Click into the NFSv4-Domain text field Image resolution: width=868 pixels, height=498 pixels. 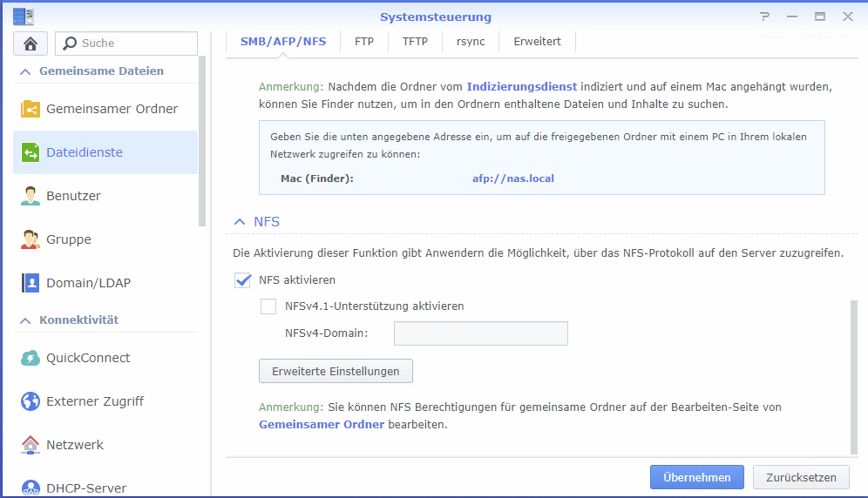(480, 333)
